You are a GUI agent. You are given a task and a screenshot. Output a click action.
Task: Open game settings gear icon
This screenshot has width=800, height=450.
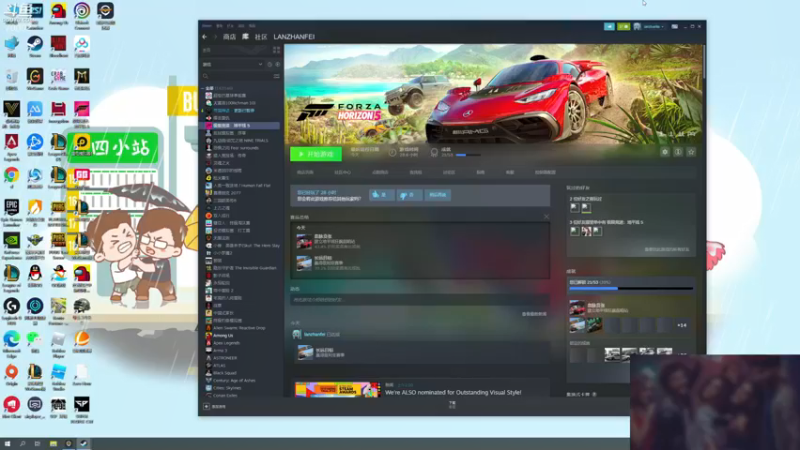click(665, 152)
